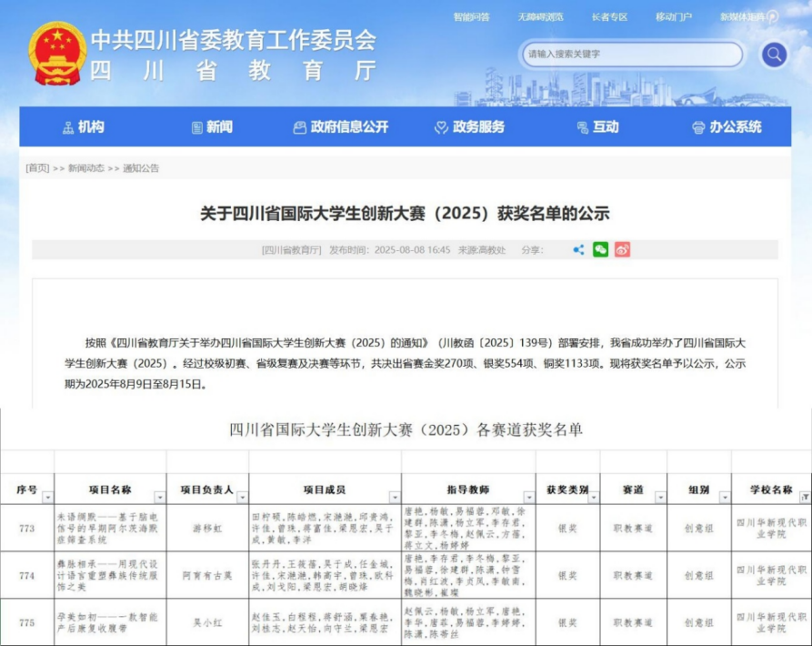Open the 无障碍浏览 link

540,16
